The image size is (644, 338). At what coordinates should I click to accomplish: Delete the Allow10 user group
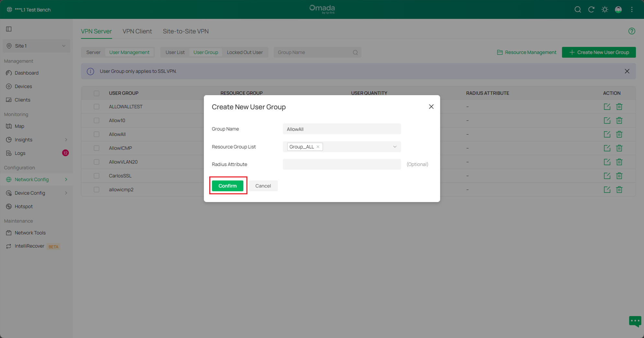point(619,120)
